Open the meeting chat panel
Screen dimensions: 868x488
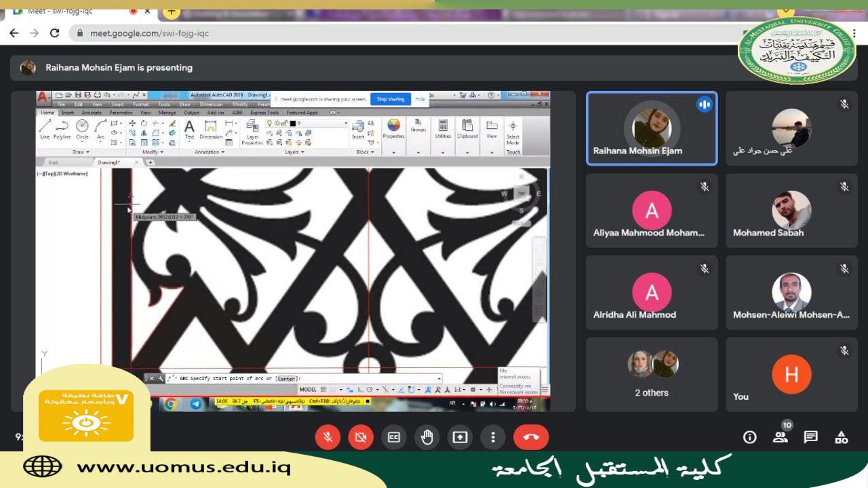(x=810, y=437)
